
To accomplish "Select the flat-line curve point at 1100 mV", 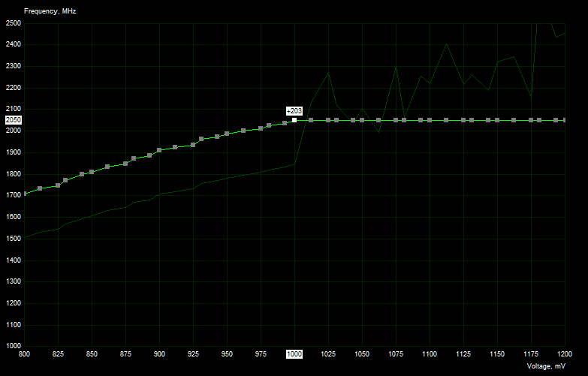I will pyautogui.click(x=430, y=120).
